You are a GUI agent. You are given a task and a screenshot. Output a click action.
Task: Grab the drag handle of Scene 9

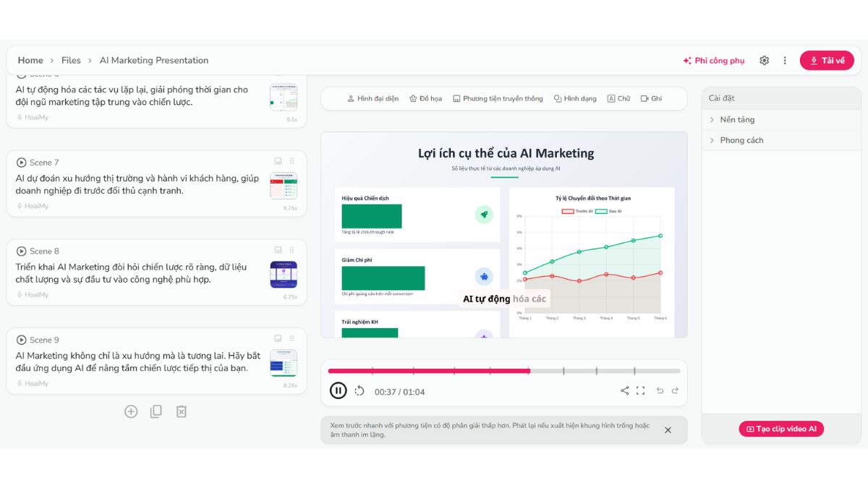pyautogui.click(x=292, y=338)
